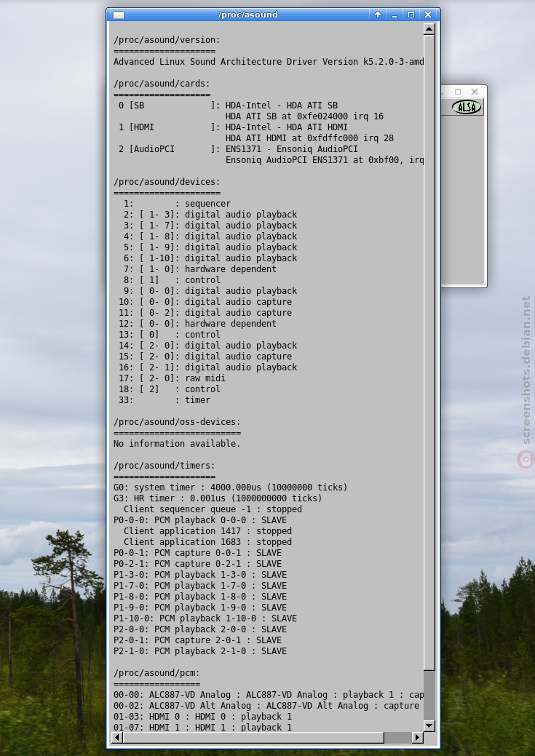Click '6: [ 1-10]: digital audio playback'
The image size is (535, 756).
tap(210, 258)
